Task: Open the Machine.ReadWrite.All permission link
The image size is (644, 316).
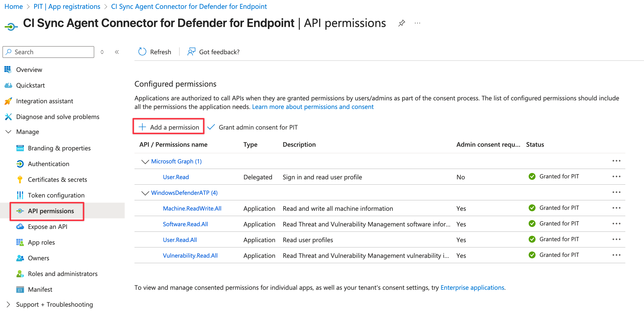Action: click(x=192, y=208)
